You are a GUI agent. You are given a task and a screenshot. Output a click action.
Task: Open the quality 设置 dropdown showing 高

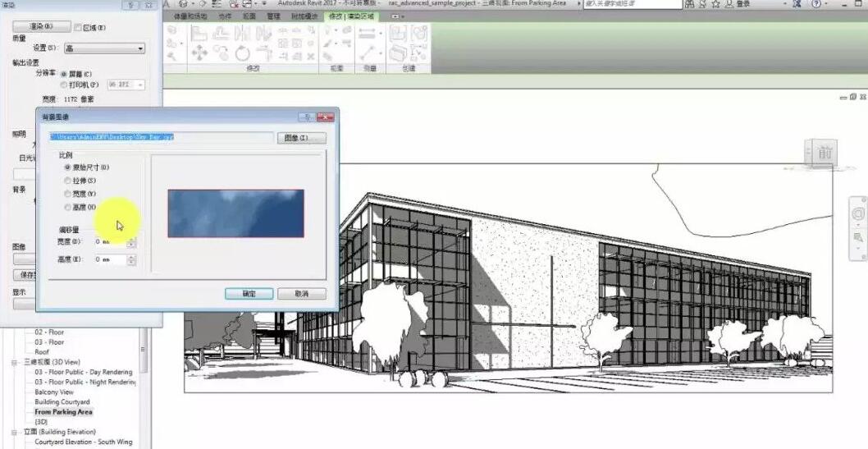click(105, 48)
